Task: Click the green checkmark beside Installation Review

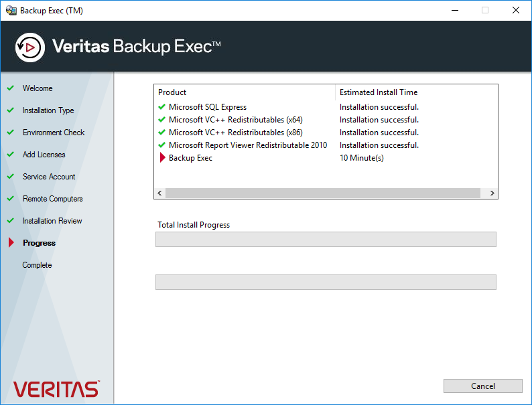Action: [x=11, y=220]
